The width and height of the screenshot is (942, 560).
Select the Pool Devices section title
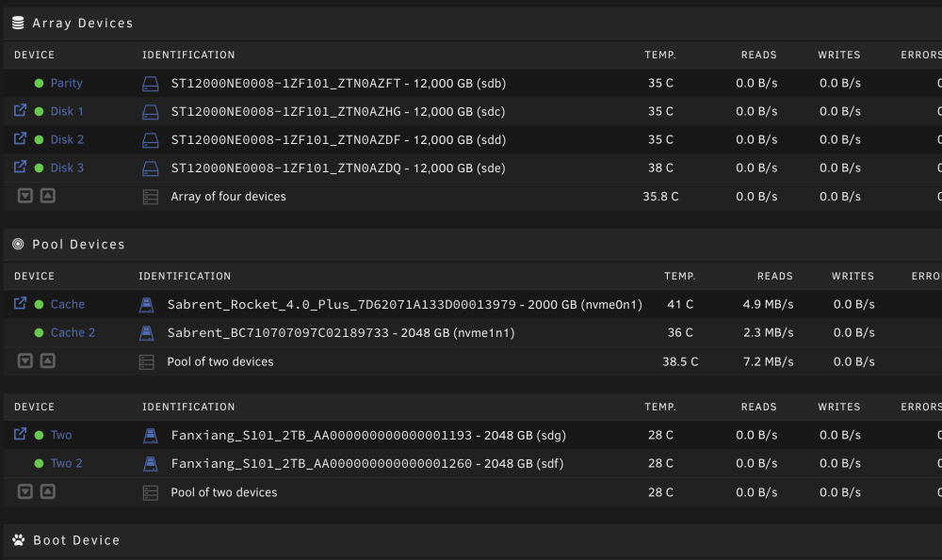pyautogui.click(x=78, y=245)
